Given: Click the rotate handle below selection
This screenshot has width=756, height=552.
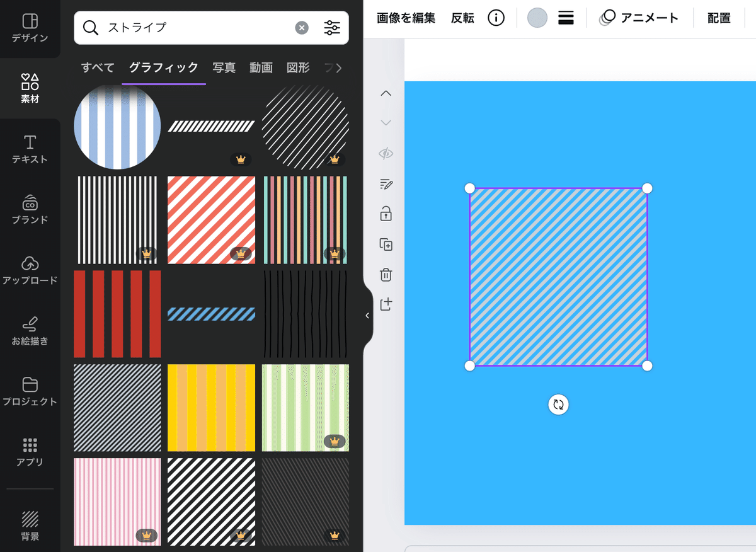Looking at the screenshot, I should 558,404.
